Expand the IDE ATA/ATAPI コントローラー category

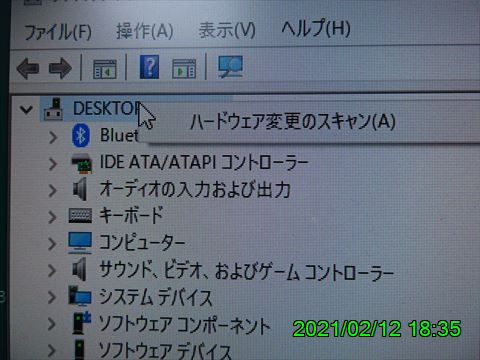52,164
